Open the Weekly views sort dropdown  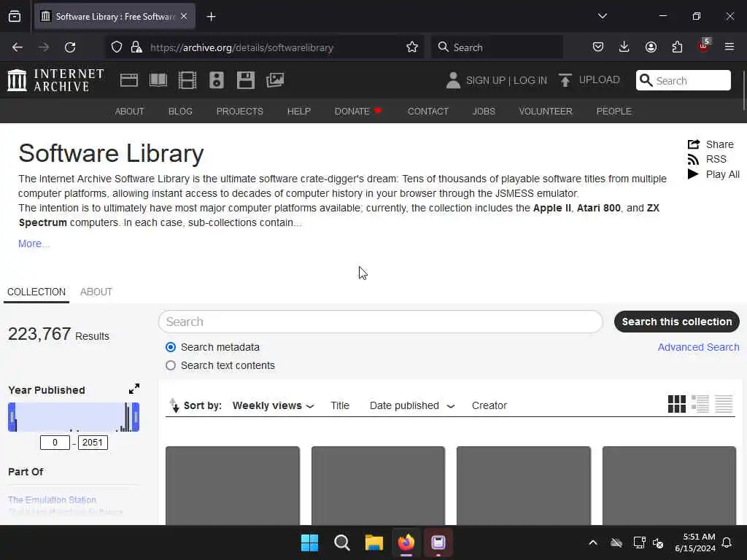point(274,405)
